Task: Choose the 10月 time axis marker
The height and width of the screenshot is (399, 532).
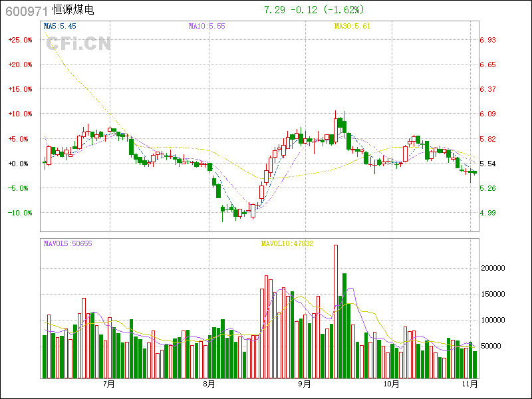Action: [392, 384]
